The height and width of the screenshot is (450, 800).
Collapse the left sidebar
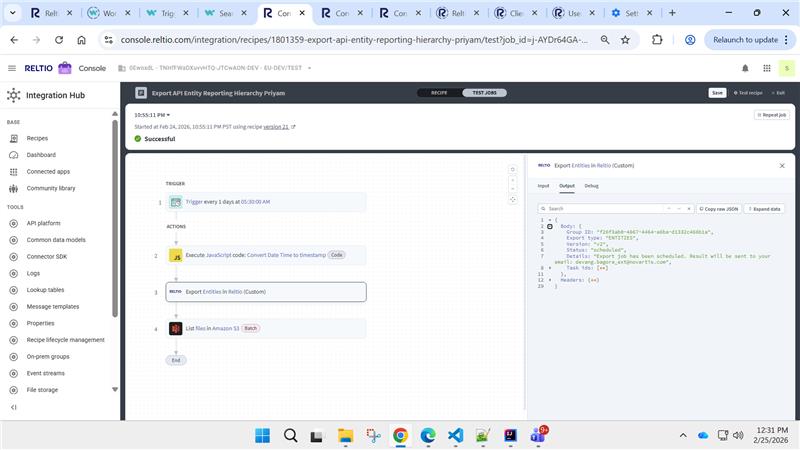point(14,407)
